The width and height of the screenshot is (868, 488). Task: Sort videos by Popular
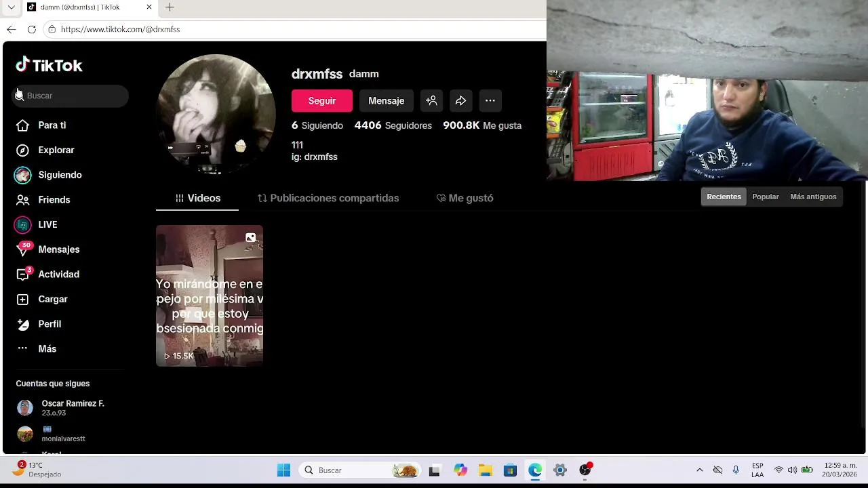tap(766, 197)
